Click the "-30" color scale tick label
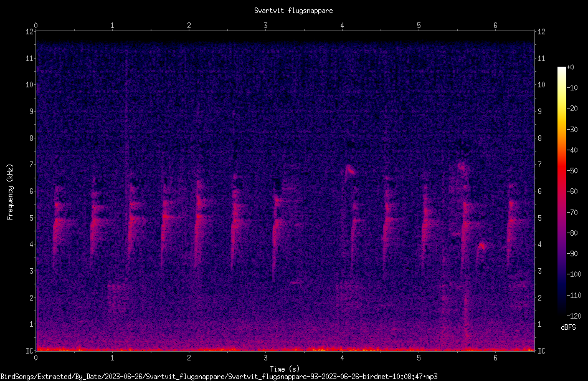588x381 pixels. pyautogui.click(x=572, y=130)
